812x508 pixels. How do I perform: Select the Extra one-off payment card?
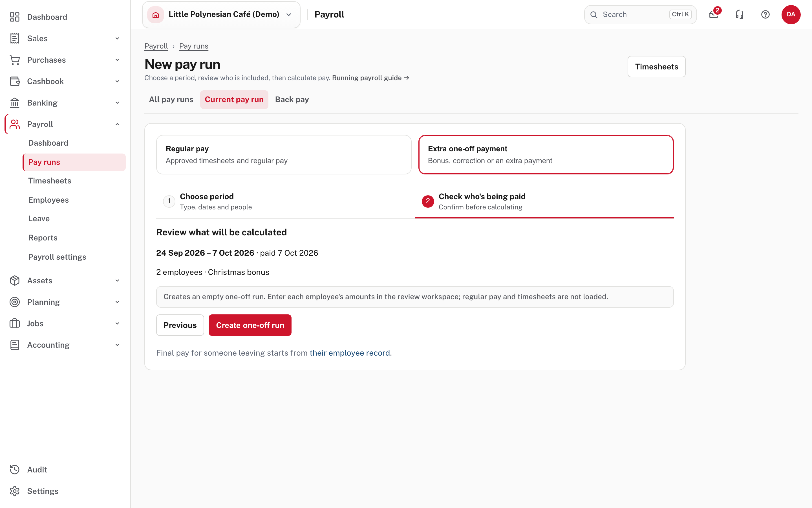(x=546, y=155)
